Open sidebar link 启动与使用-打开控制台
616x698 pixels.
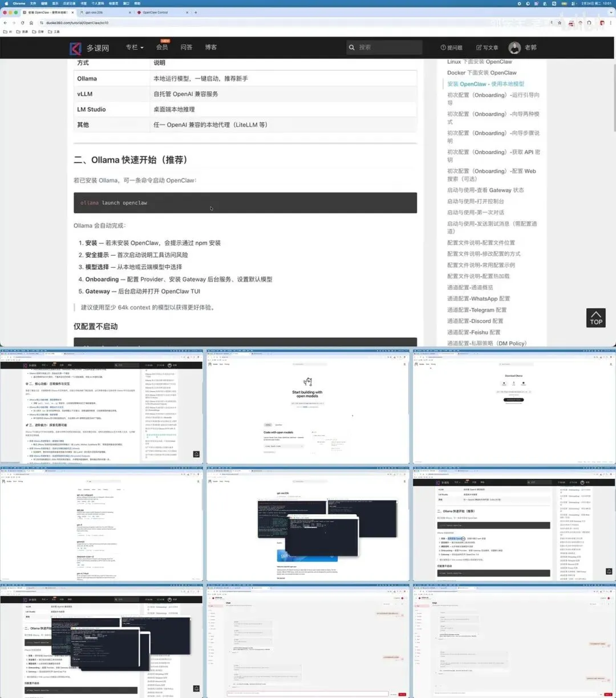pyautogui.click(x=476, y=201)
